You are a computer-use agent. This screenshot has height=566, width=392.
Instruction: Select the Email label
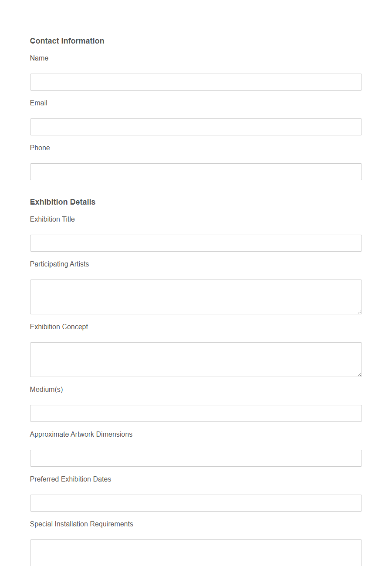38,103
